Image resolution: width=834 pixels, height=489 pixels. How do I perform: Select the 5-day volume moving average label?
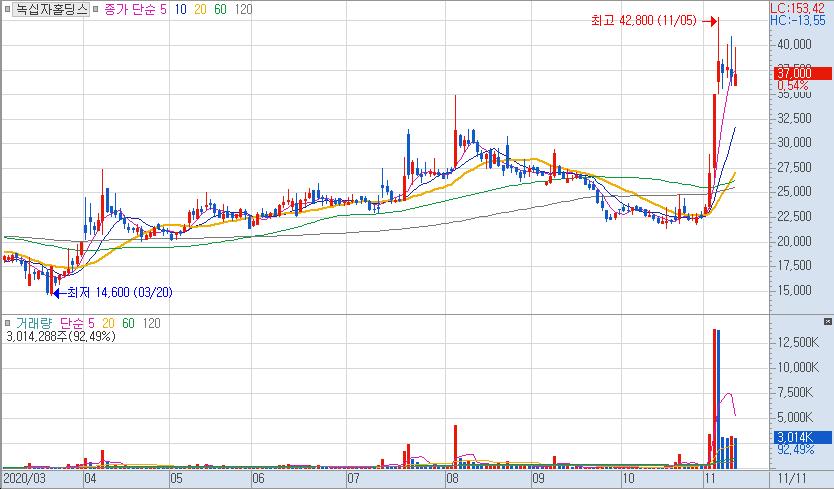coord(91,323)
